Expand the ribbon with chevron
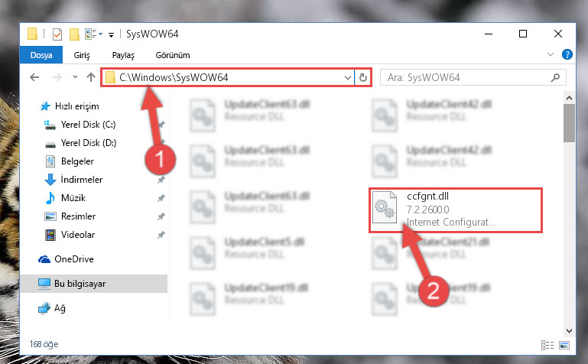 point(550,54)
